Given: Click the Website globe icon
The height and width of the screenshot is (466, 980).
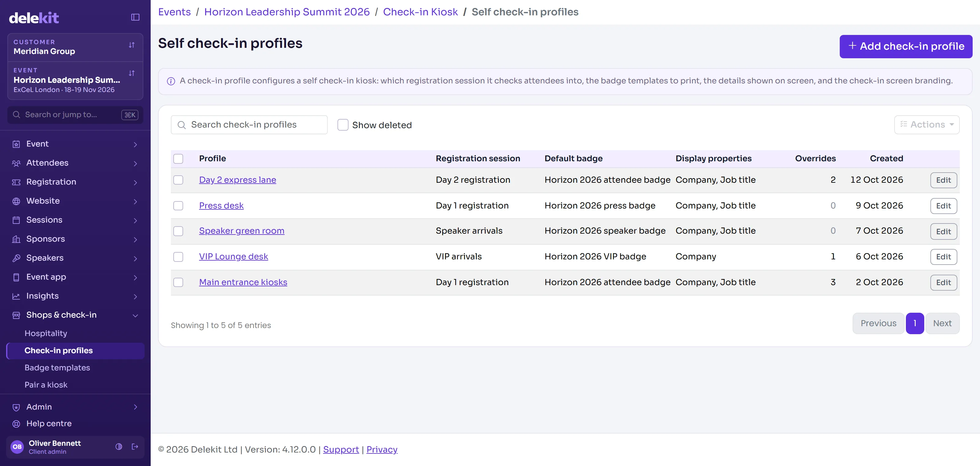Looking at the screenshot, I should [16, 201].
